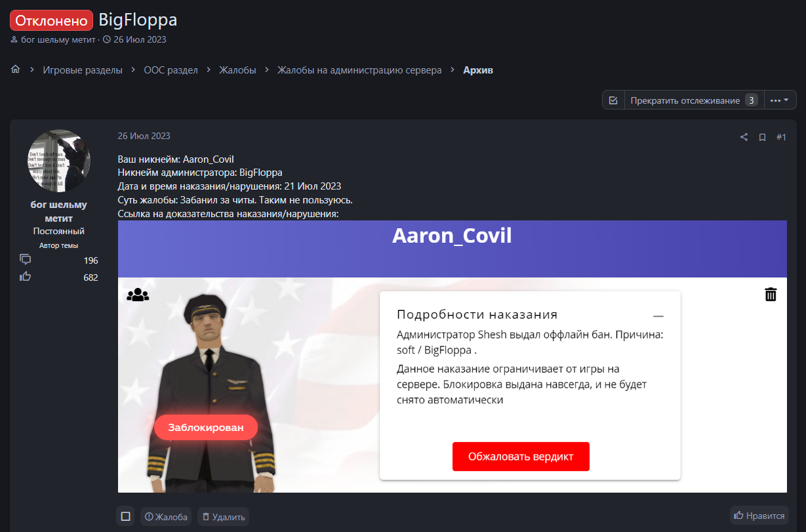Go to ООС раздел breadcrumb
This screenshot has height=532, width=806.
(x=171, y=70)
